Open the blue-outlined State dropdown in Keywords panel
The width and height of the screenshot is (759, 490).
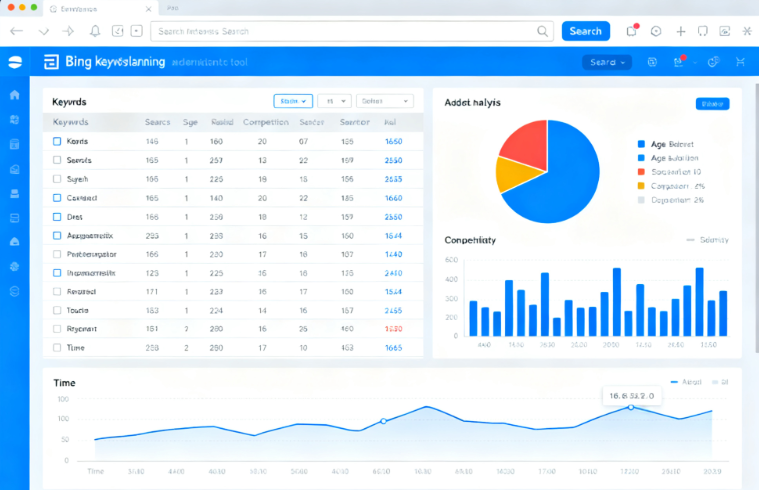click(293, 101)
